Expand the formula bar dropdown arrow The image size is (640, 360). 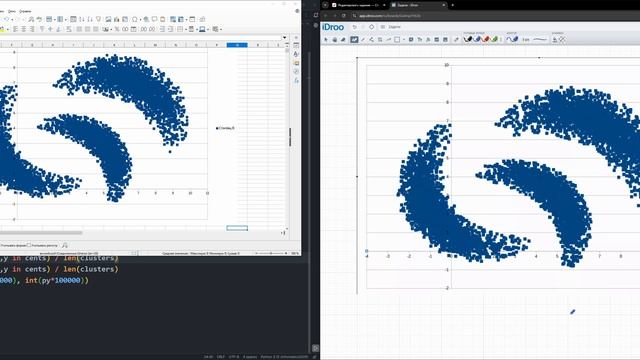click(x=284, y=38)
